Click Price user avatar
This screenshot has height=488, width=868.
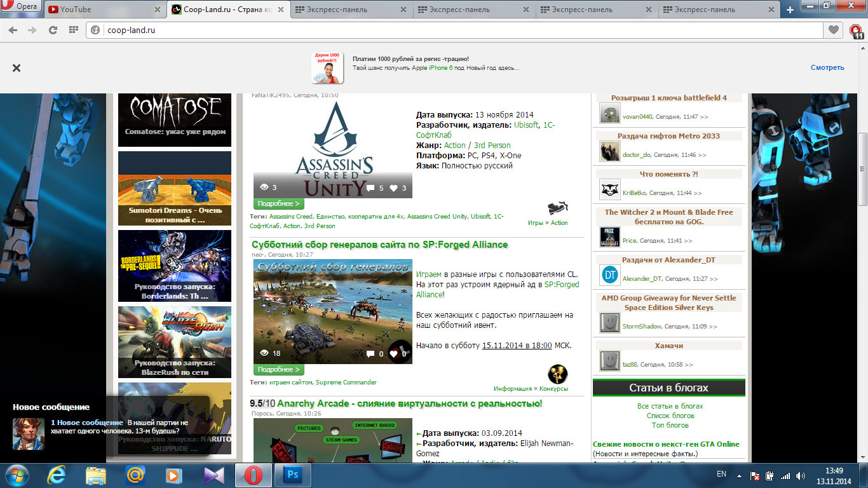(x=610, y=238)
